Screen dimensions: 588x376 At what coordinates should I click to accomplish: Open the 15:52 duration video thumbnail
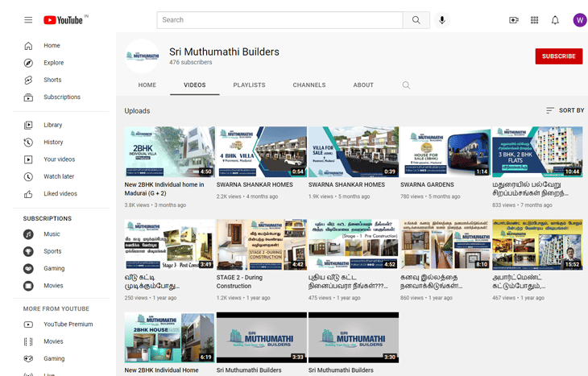point(537,245)
